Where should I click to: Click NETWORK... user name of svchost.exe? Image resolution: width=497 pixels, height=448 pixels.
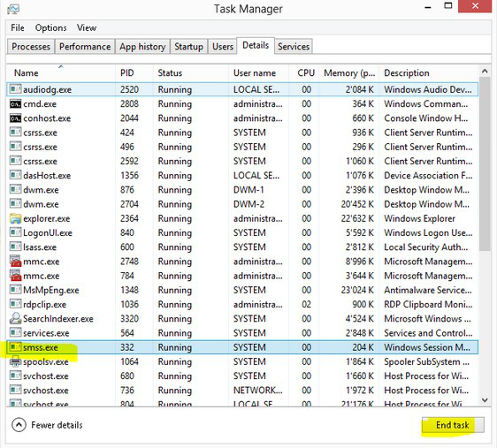258,390
